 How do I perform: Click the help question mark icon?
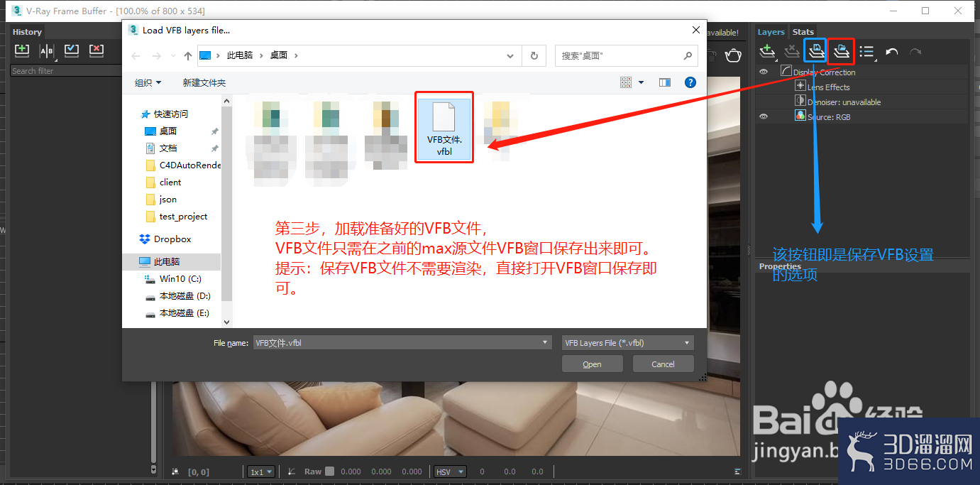(690, 82)
